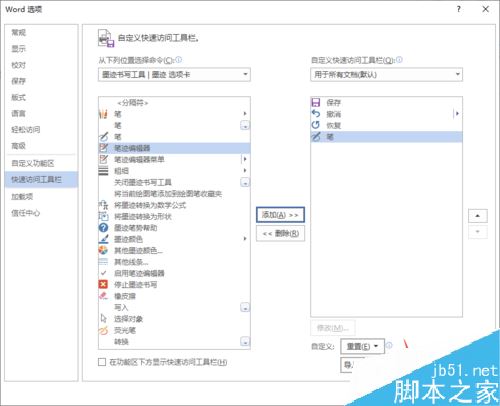Viewport: 500px width, 406px height.
Task: Click info icon beside 自定义快速访问工具栏 label
Action: pyautogui.click(x=399, y=60)
